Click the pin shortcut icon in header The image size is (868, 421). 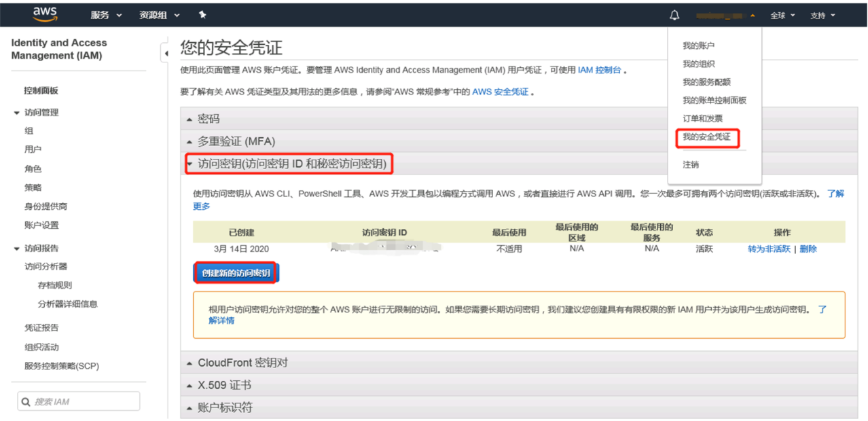(202, 15)
